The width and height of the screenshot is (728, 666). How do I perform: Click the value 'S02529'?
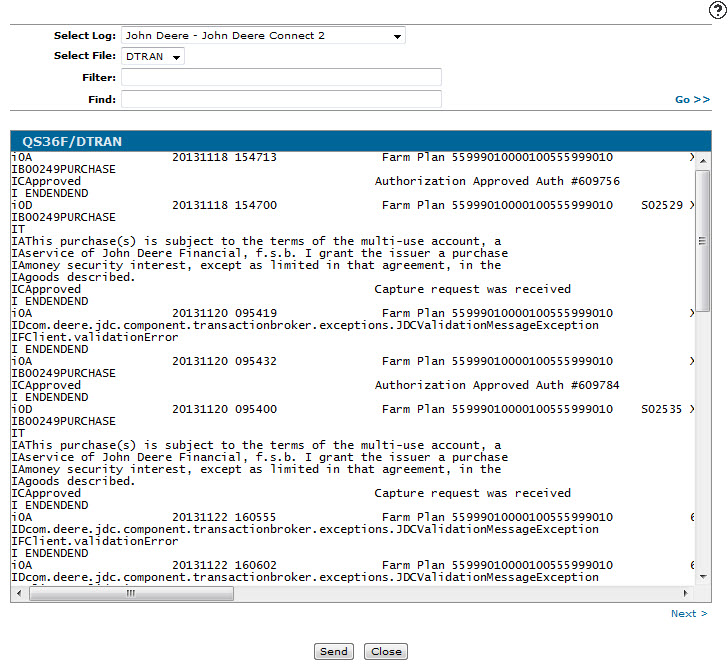pyautogui.click(x=662, y=205)
